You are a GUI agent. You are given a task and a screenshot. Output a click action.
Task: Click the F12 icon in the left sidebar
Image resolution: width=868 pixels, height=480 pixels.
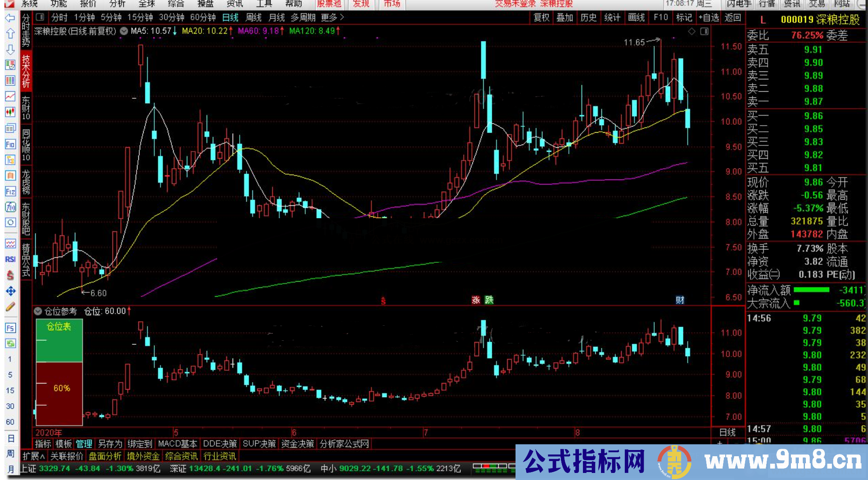(10, 191)
